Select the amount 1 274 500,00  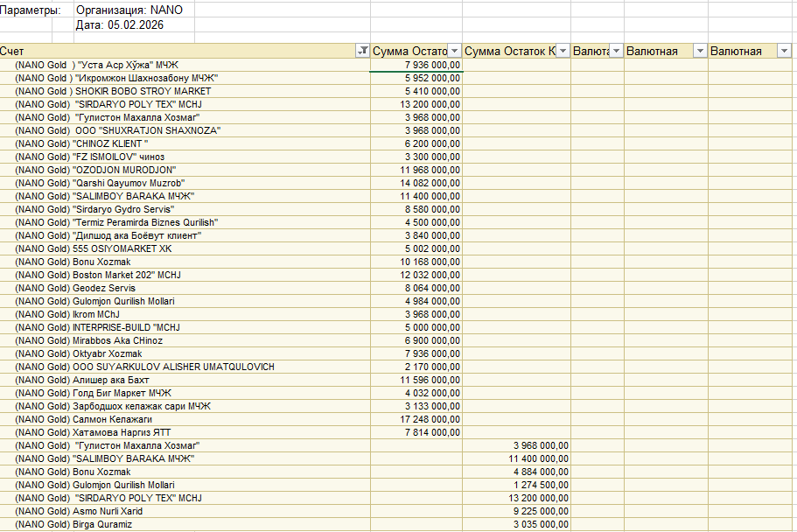tap(516, 486)
